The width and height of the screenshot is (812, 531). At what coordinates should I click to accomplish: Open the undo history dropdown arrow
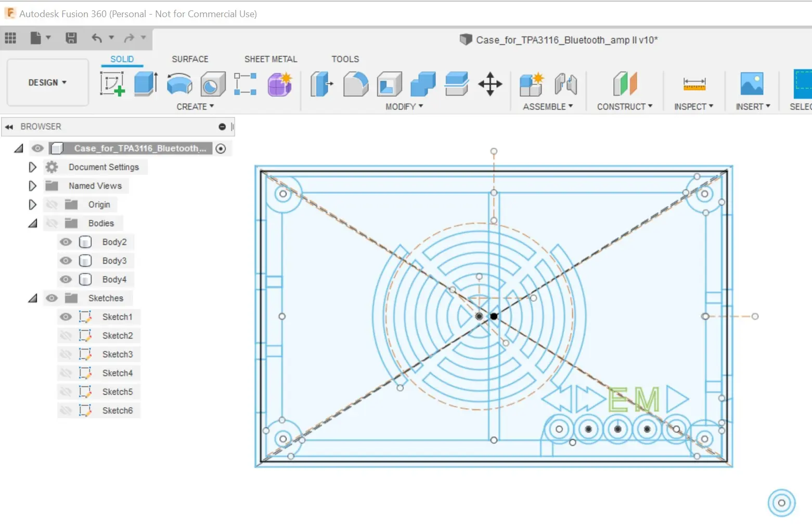coord(111,37)
